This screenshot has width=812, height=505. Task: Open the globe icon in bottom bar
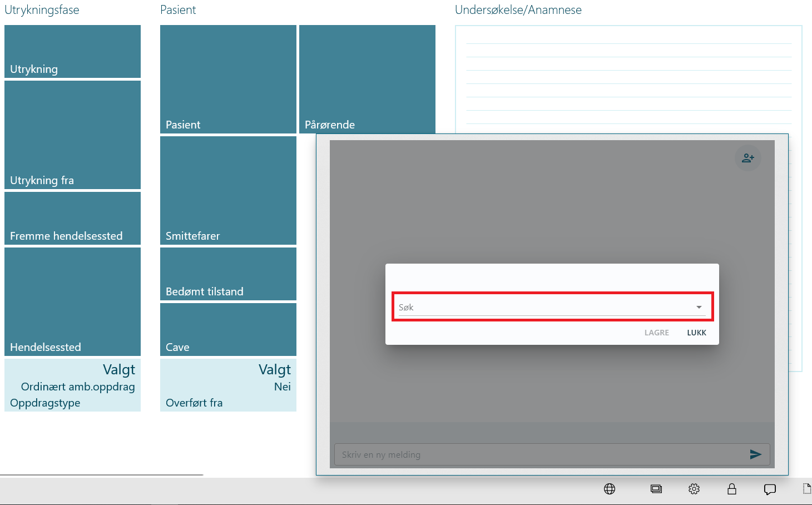[x=610, y=489]
